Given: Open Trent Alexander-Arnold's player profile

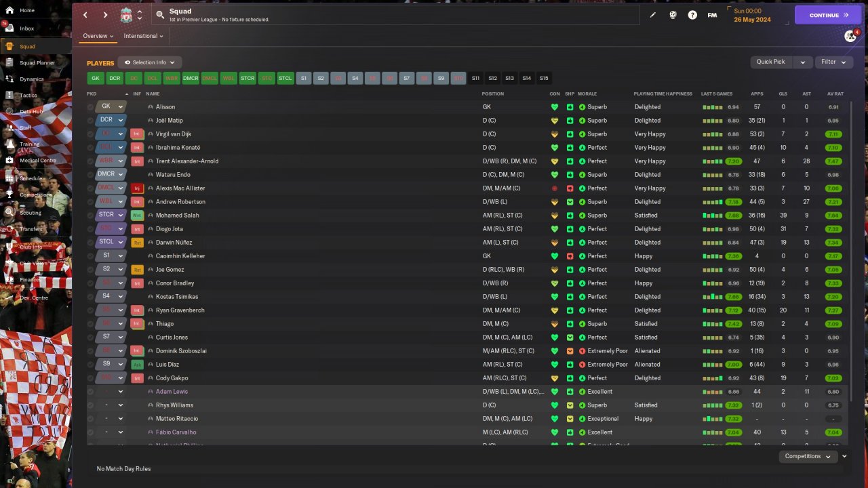Looking at the screenshot, I should (x=187, y=161).
